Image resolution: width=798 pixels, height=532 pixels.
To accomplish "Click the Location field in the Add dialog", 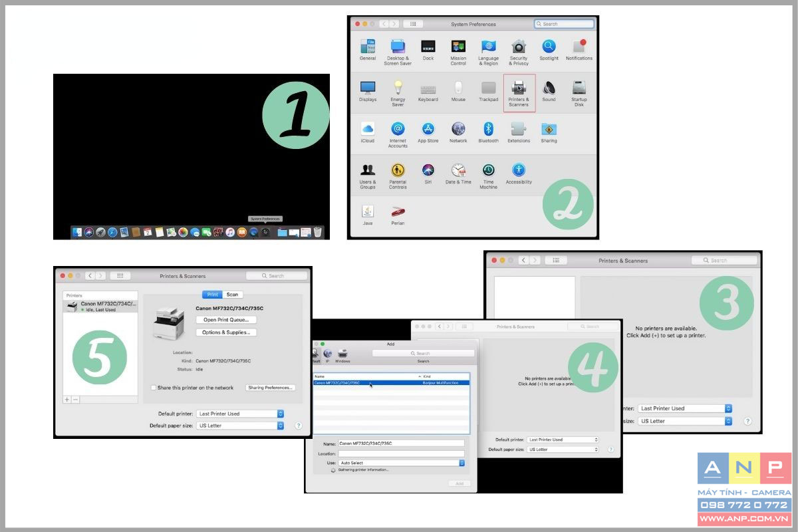I will tap(401, 454).
